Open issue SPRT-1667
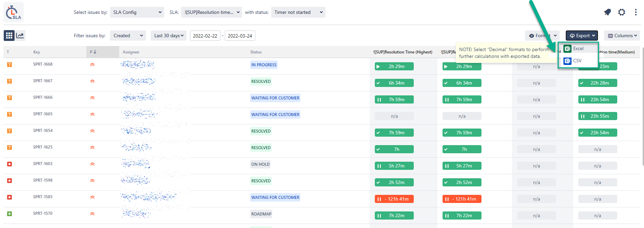 tap(43, 81)
